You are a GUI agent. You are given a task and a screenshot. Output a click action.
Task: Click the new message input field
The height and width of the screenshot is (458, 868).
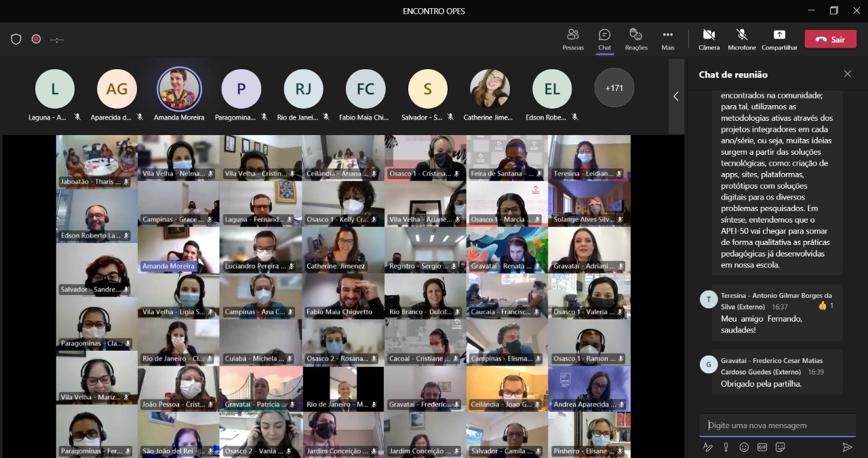(777, 425)
